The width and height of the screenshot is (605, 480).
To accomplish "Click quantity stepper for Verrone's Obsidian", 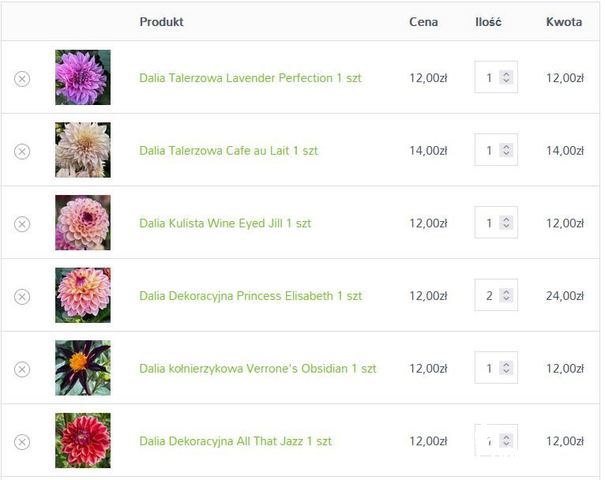I will pyautogui.click(x=506, y=368).
